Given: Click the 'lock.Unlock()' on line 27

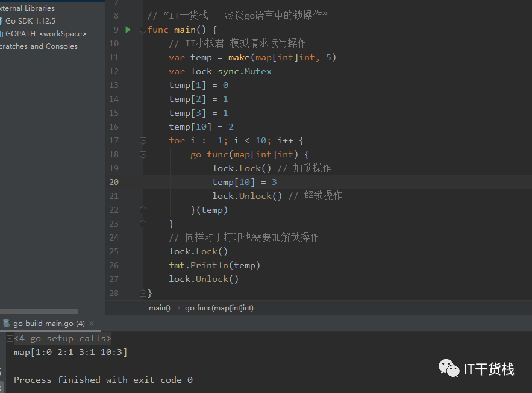Looking at the screenshot, I should [x=204, y=279].
